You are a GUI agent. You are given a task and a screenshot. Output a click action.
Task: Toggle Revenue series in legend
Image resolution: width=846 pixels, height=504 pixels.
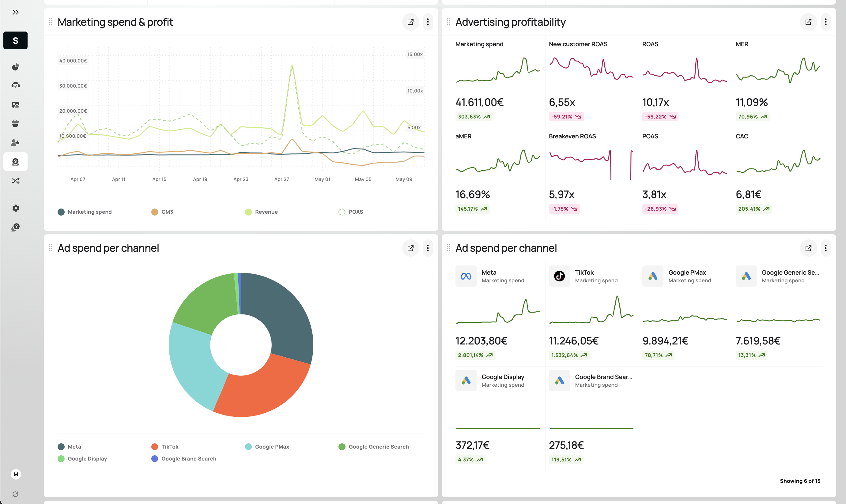261,212
